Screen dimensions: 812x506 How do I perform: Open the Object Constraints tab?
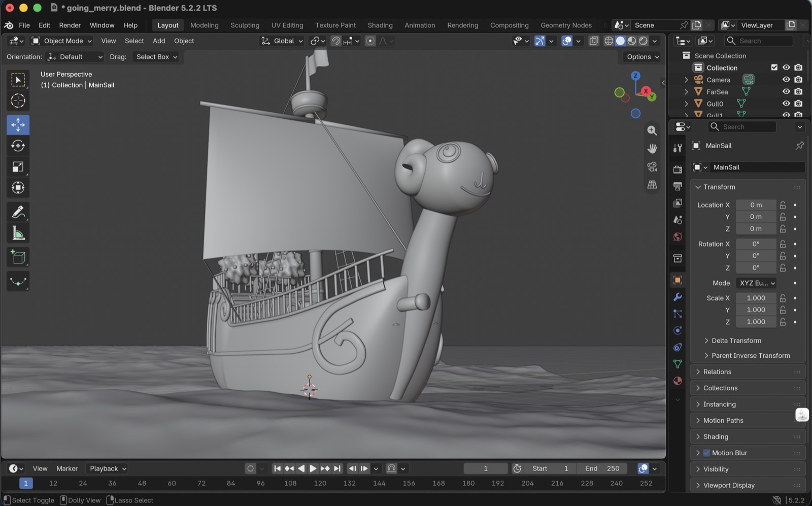(x=678, y=347)
